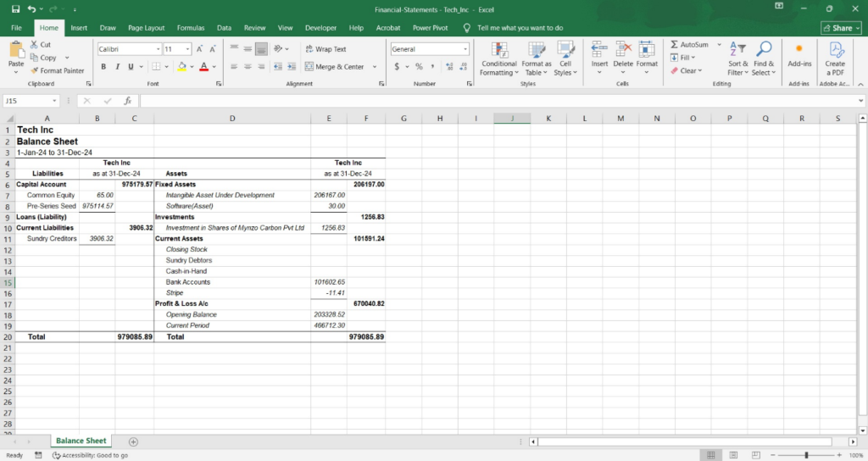
Task: Toggle Align Left
Action: coord(234,66)
